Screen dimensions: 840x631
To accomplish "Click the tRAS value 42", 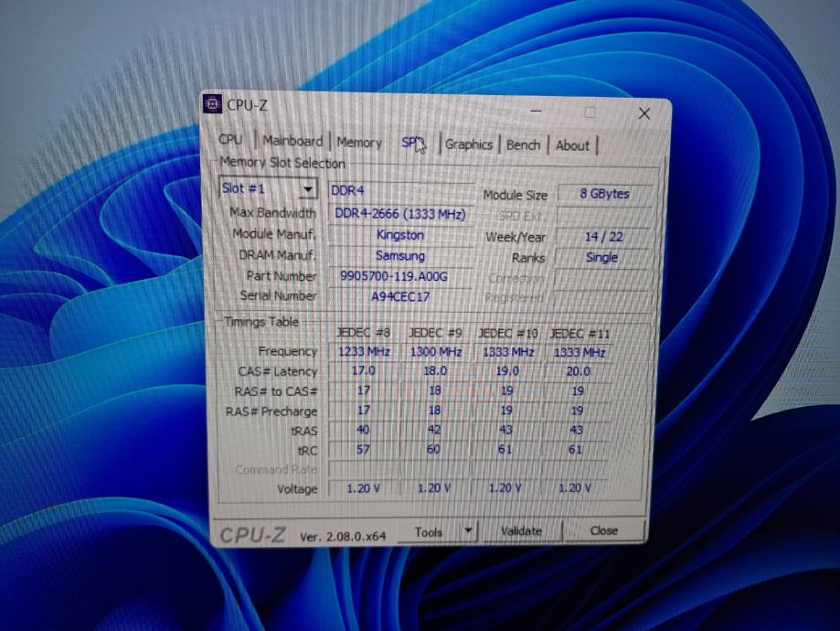I will coord(434,430).
